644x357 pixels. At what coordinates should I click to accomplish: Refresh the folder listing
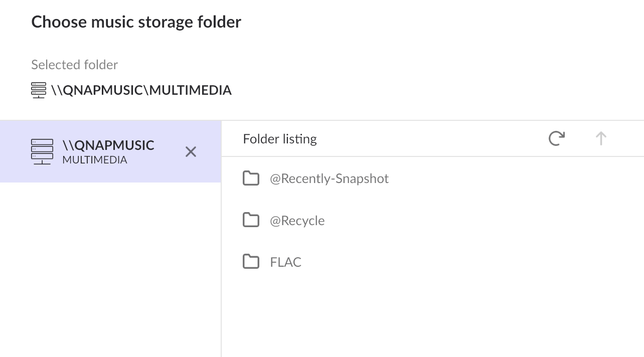[557, 138]
